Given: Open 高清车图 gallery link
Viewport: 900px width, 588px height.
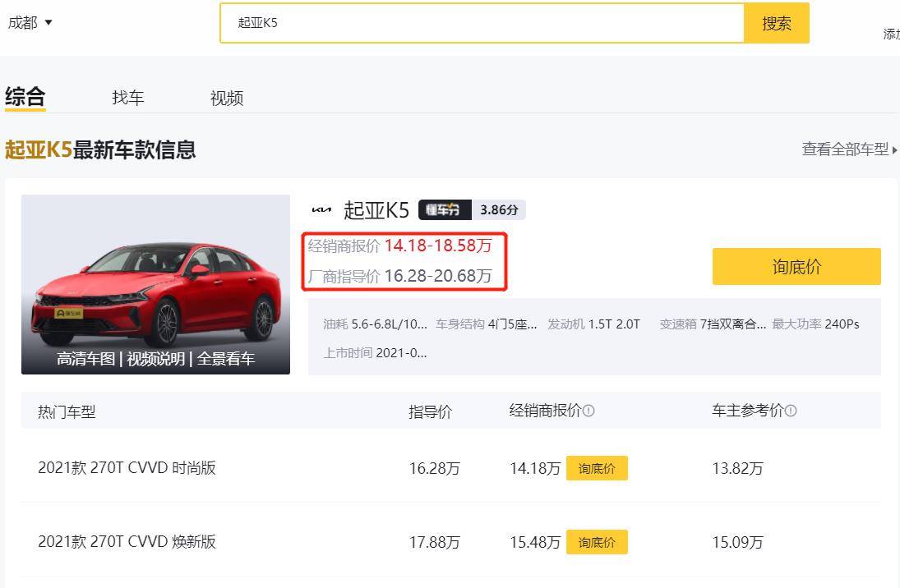Looking at the screenshot, I should pos(85,359).
